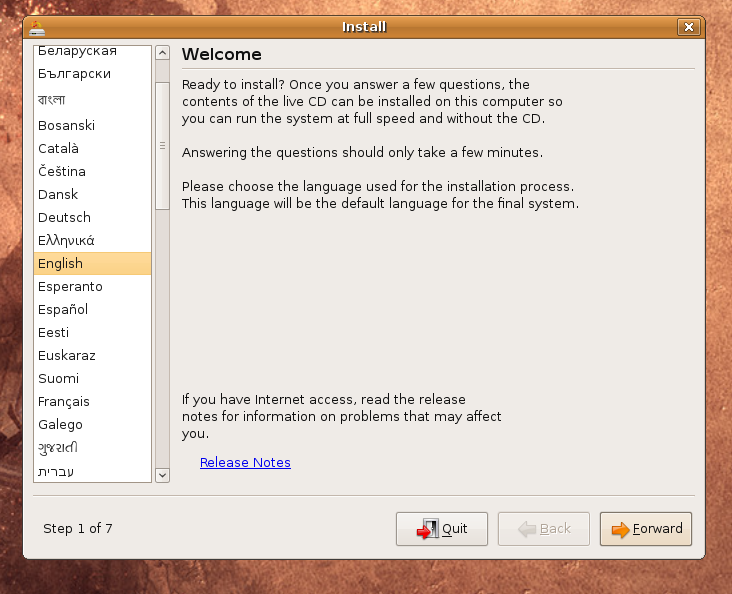This screenshot has width=732, height=594.
Task: Select Euskaraz language
Action: 92,355
